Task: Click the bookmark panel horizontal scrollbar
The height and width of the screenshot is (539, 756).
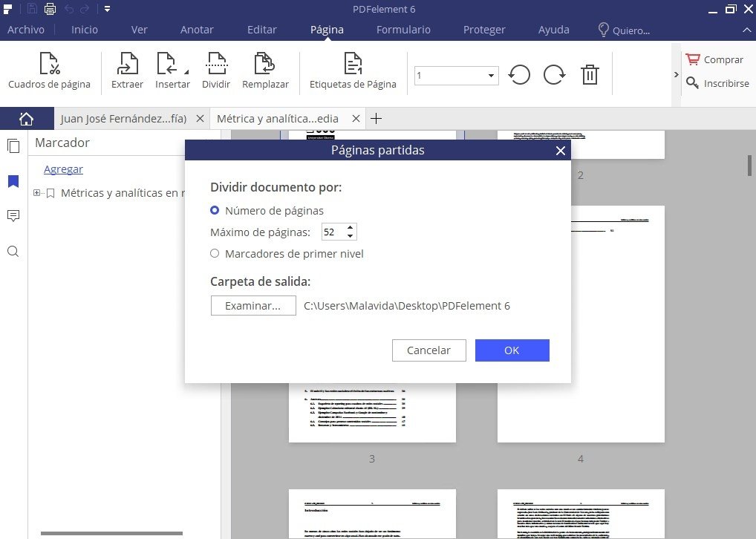Action: (112, 533)
